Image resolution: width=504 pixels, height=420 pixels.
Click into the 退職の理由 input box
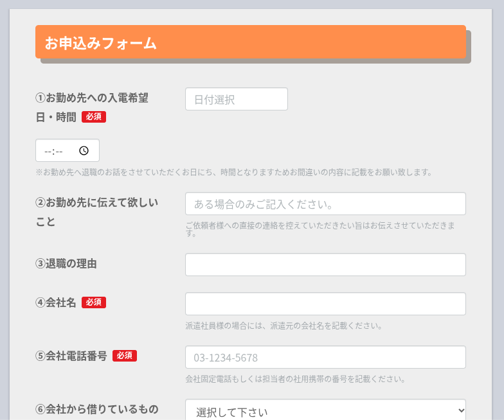[325, 265]
